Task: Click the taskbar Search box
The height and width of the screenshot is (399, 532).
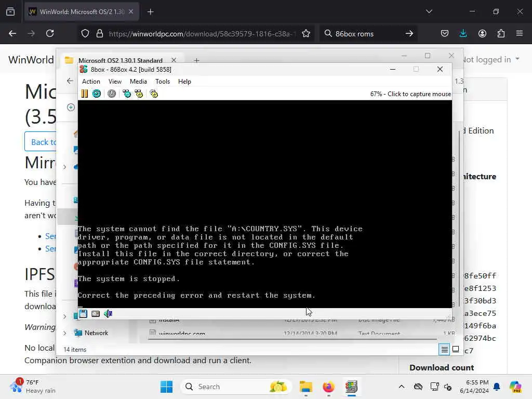Action: click(236, 387)
